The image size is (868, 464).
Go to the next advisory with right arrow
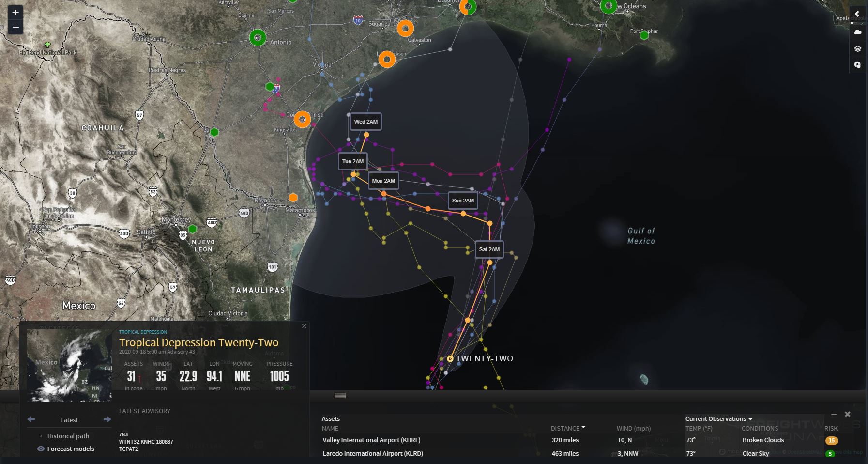[x=107, y=419]
